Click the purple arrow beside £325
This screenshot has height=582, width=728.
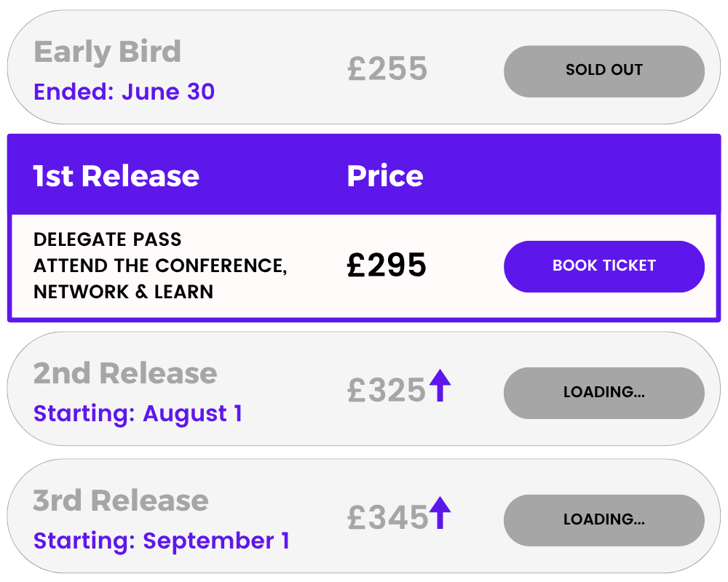coord(440,386)
